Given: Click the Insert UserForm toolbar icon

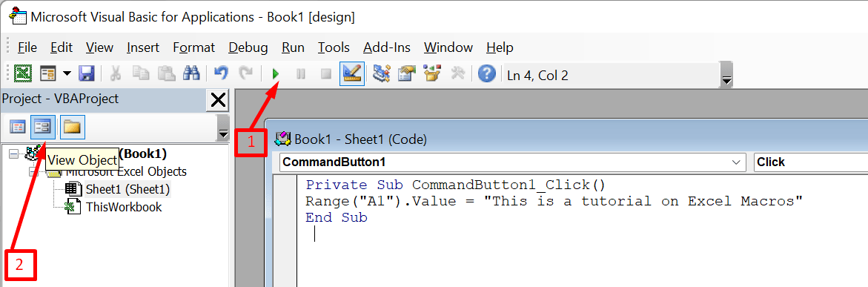Looking at the screenshot, I should (49, 73).
